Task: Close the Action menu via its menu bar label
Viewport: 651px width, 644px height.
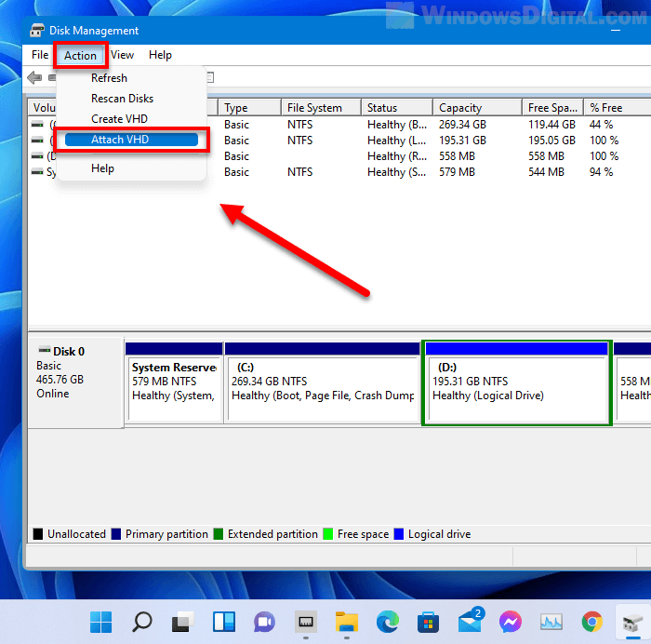Action: point(80,55)
